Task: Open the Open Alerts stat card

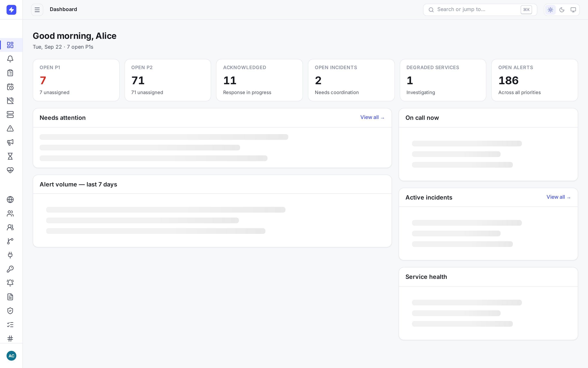Action: tap(535, 80)
